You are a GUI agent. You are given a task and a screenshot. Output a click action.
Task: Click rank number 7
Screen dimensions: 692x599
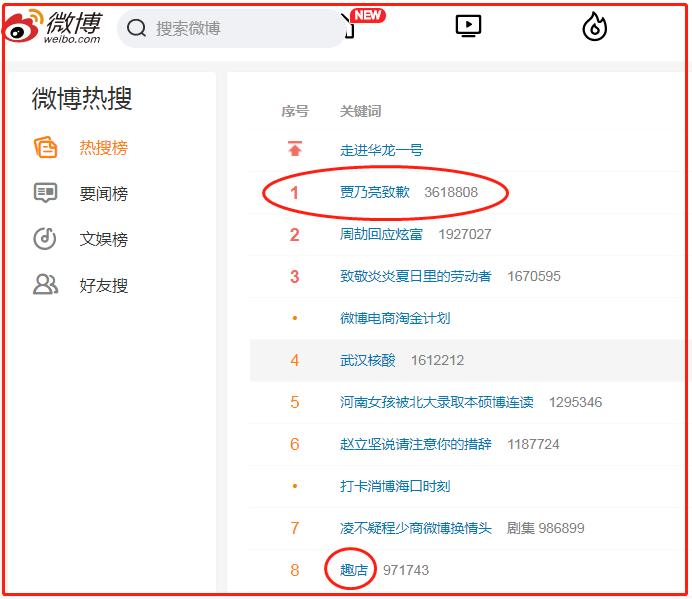[294, 528]
